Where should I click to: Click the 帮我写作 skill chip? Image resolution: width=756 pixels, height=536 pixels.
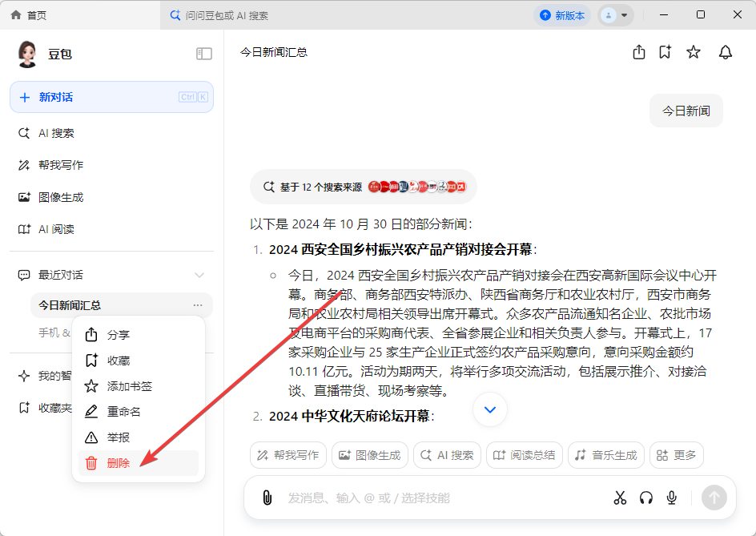click(x=288, y=455)
